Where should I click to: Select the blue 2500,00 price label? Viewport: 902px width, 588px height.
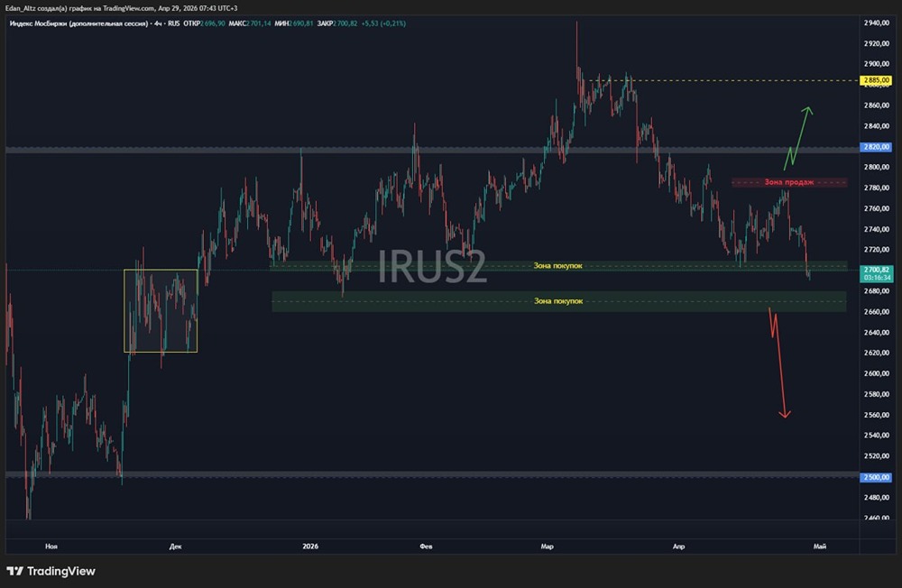[876, 478]
